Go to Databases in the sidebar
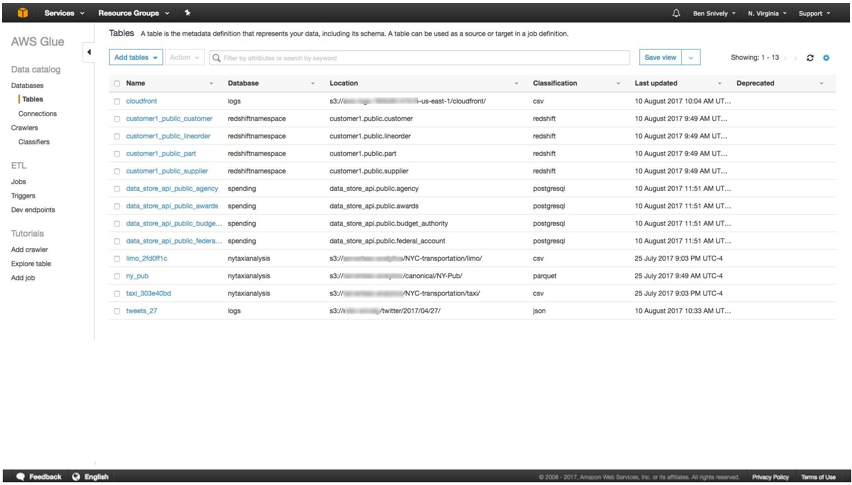 (x=27, y=86)
